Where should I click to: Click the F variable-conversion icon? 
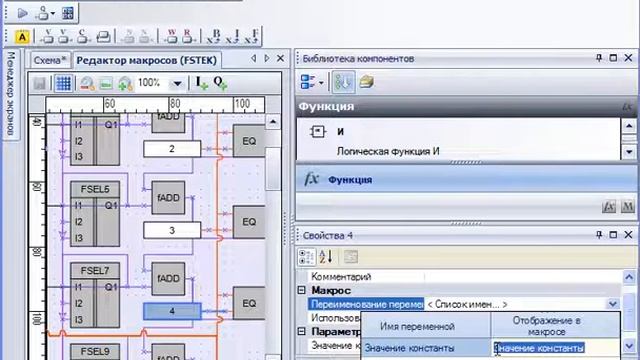pos(251,36)
